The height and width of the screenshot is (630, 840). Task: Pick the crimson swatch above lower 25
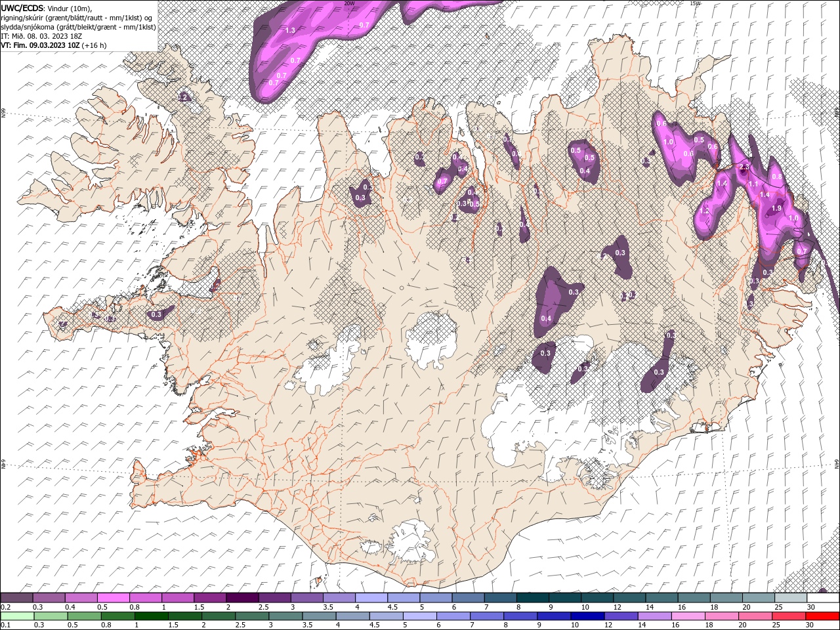click(789, 616)
